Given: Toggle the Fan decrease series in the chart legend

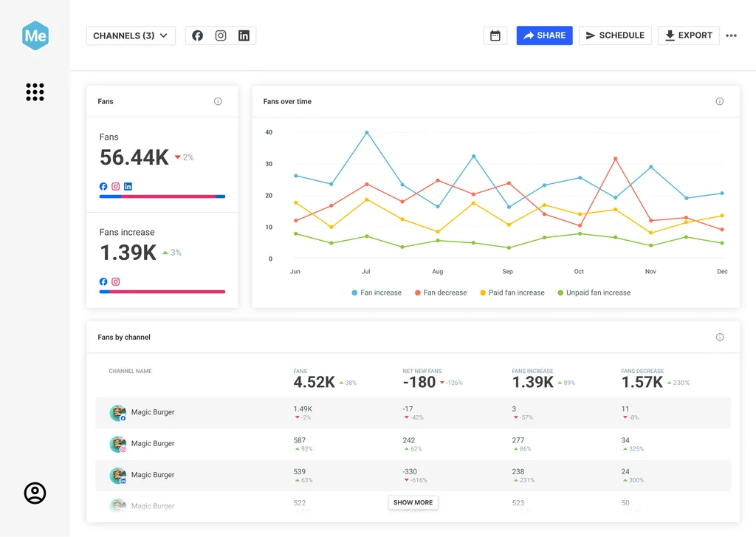Looking at the screenshot, I should (441, 293).
